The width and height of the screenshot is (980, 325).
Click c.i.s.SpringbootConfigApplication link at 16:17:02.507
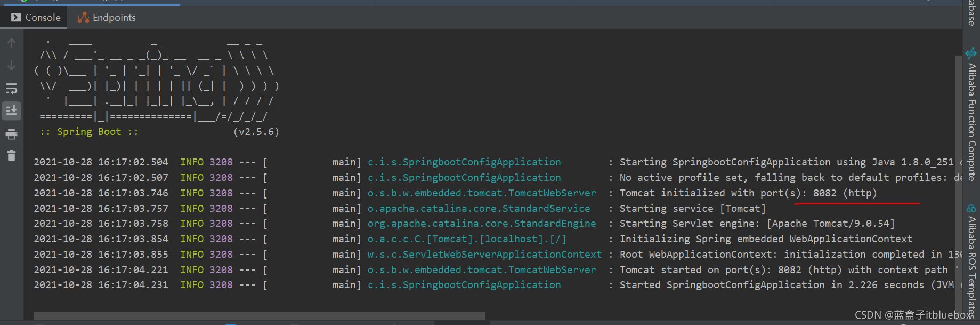(464, 178)
